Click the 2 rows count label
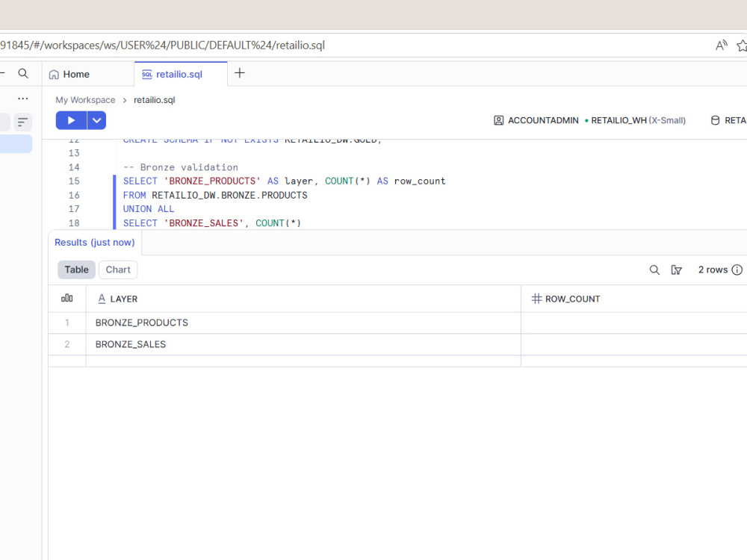The height and width of the screenshot is (560, 747). 713,270
